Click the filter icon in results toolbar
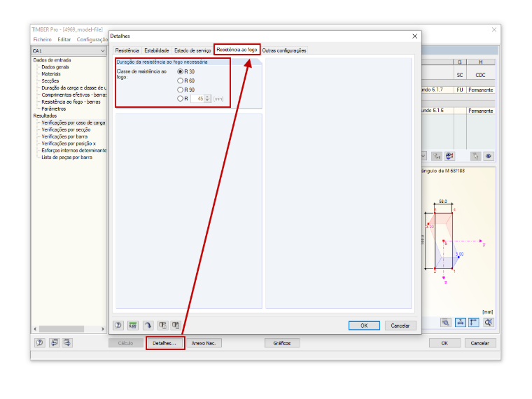The width and height of the screenshot is (532, 399). click(x=437, y=156)
